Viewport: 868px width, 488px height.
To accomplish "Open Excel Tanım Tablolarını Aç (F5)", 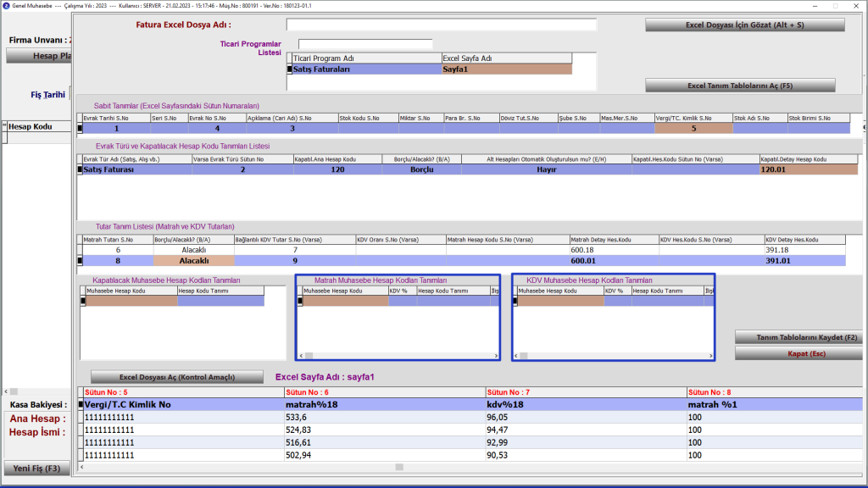I will click(x=740, y=86).
